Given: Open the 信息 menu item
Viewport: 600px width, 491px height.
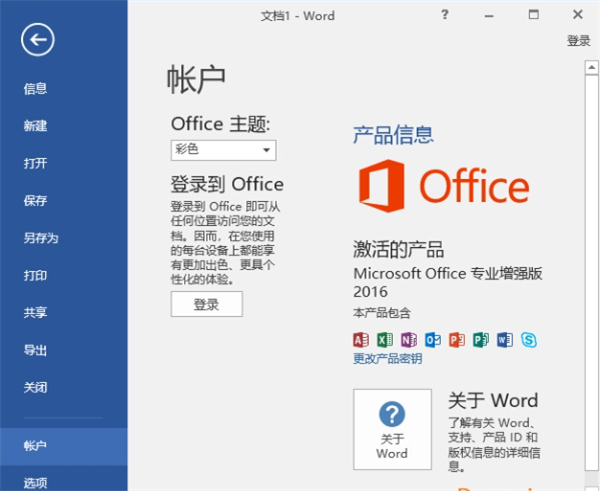Looking at the screenshot, I should click(35, 89).
